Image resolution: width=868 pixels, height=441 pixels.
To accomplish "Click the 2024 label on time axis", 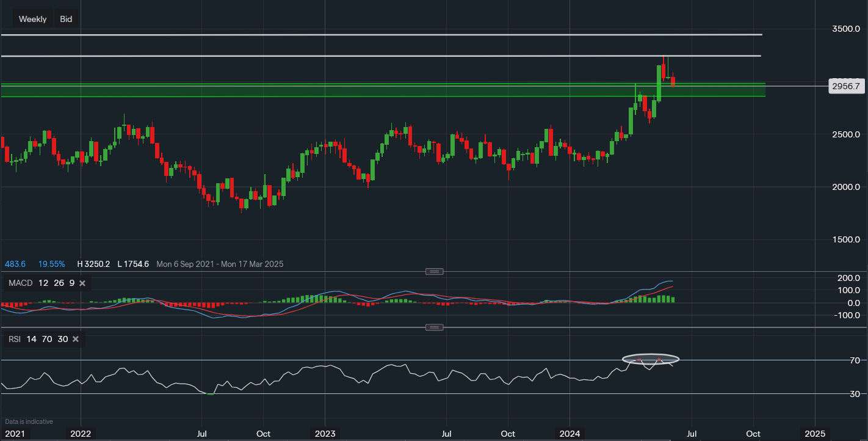I will pos(570,434).
